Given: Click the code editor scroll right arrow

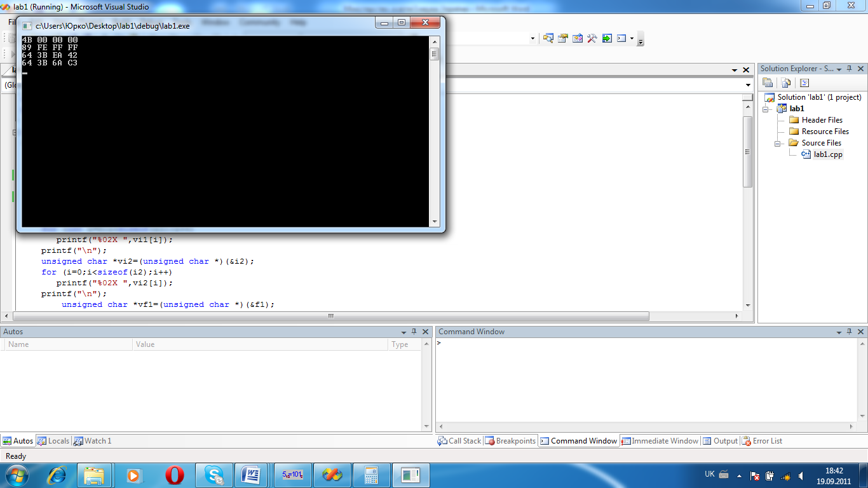Looking at the screenshot, I should 737,316.
